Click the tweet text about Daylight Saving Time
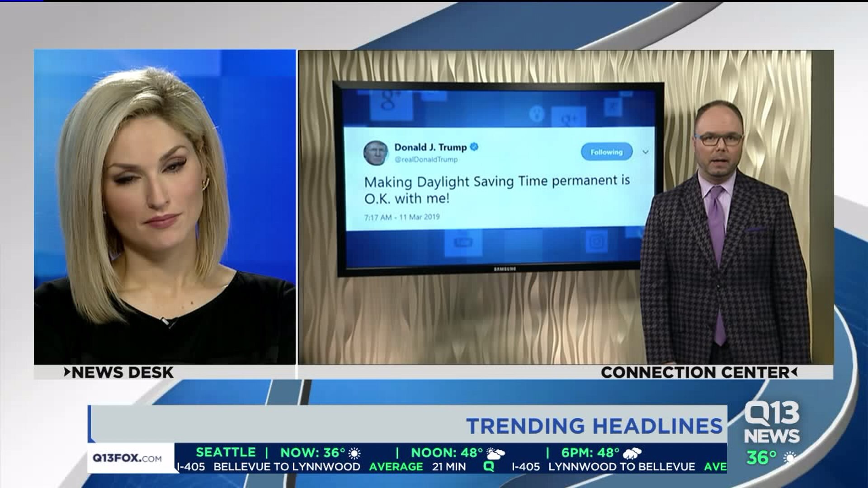 [x=497, y=189]
